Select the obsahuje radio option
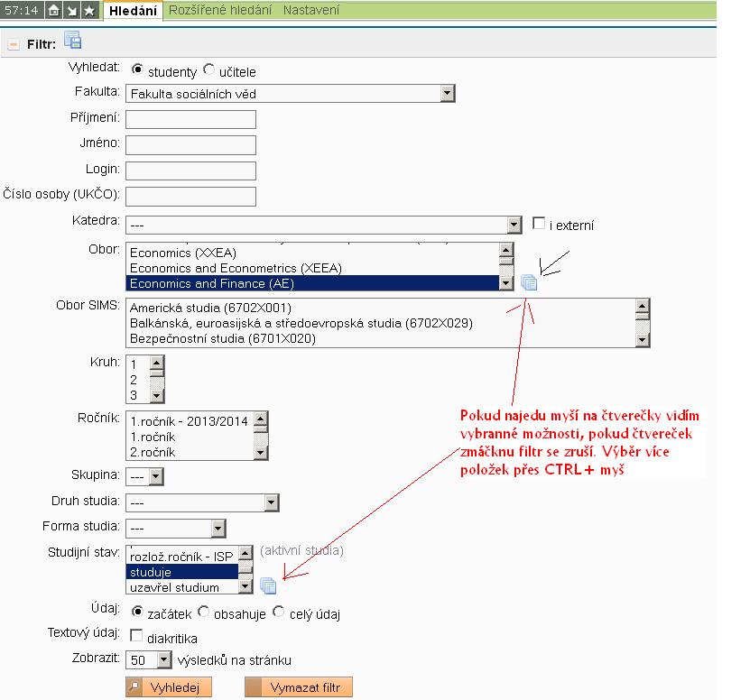Viewport: 750px width, 700px height. coord(203,612)
